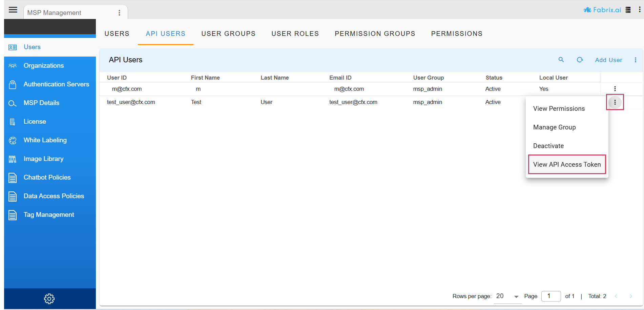Select Deactivate from the context menu
Screen dimensions: 644x310
548,146
